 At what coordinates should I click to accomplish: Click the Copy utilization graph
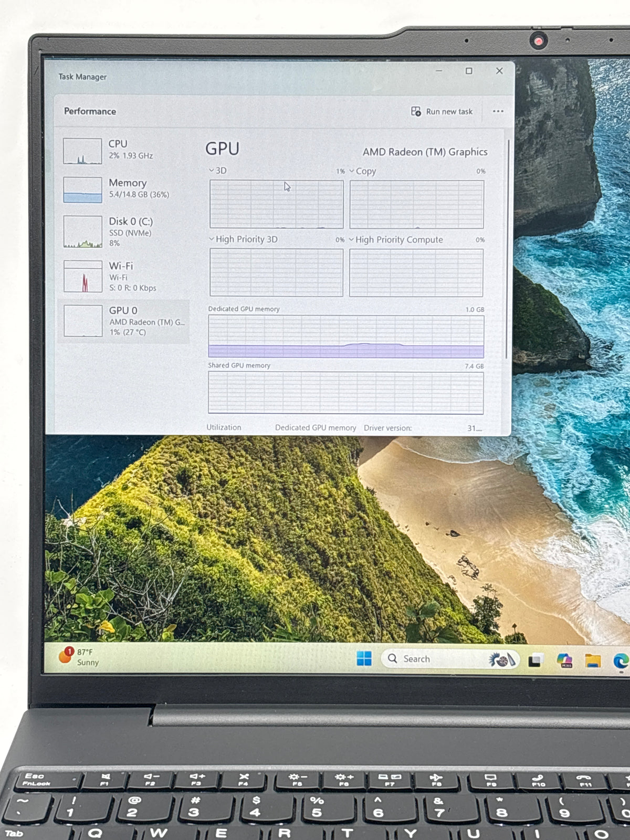pyautogui.click(x=417, y=204)
